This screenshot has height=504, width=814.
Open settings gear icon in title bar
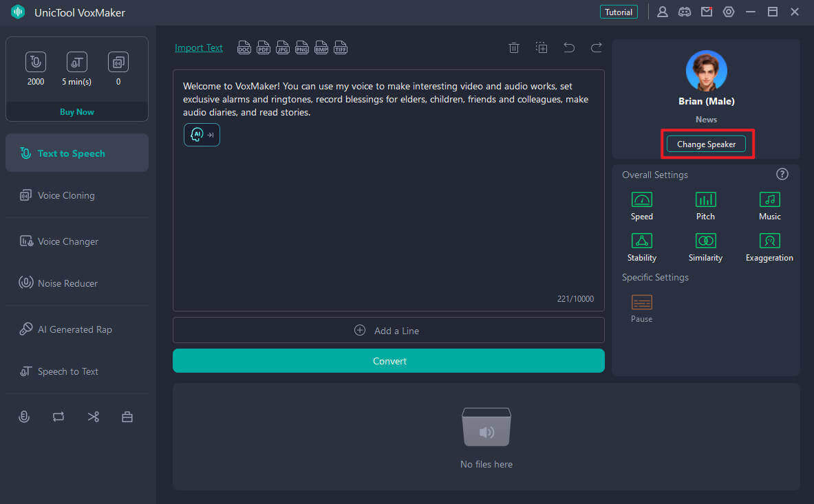(x=729, y=12)
